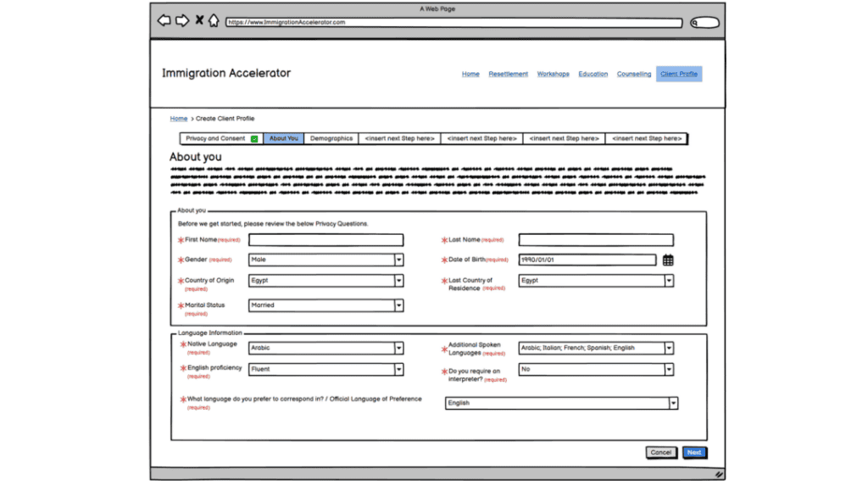Expand the Gender dropdown
Viewport: 868px width, 481px height.
click(x=398, y=260)
